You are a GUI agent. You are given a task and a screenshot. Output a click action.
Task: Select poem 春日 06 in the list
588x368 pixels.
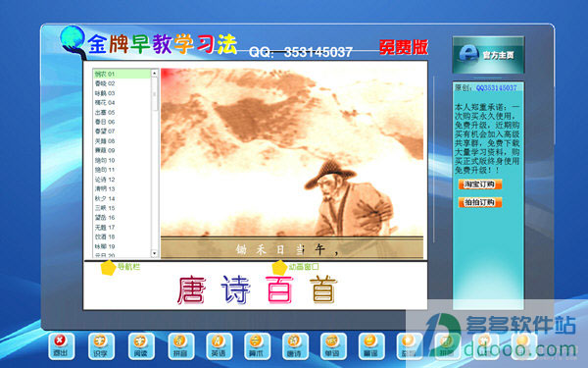(122, 122)
